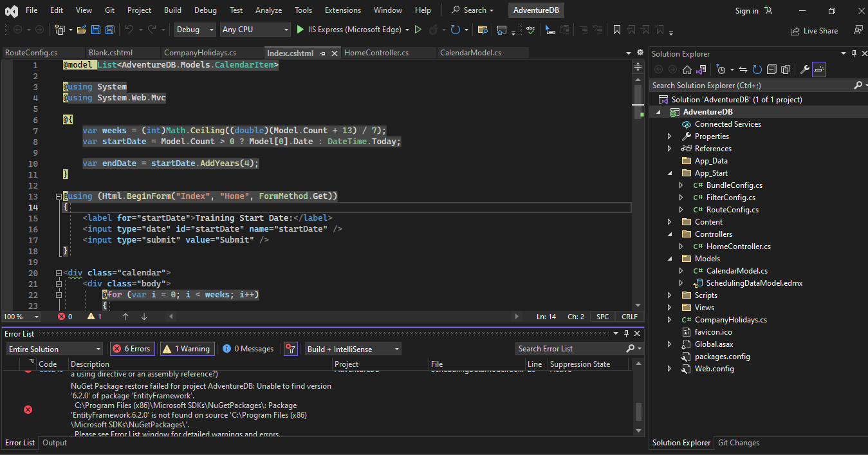Open the Entire Solution scope dropdown
Viewport: 868px width, 455px height.
click(54, 349)
